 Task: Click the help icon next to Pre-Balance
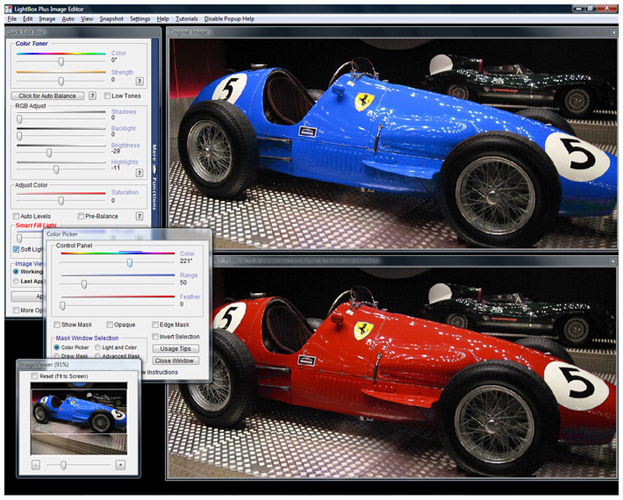click(137, 215)
